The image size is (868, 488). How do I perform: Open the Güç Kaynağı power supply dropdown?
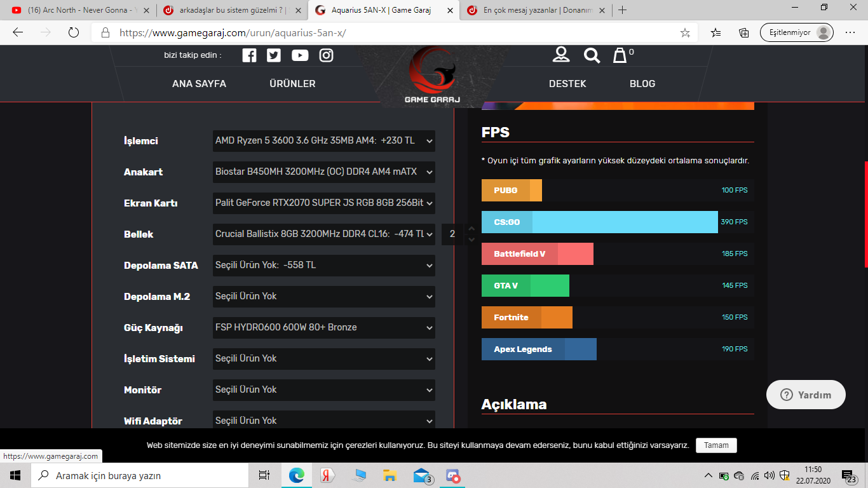point(324,327)
